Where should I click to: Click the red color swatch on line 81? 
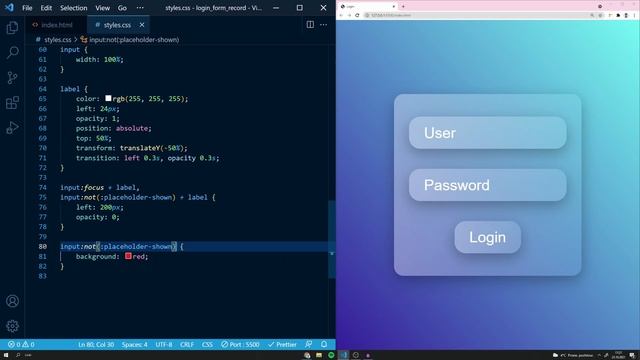[128, 256]
